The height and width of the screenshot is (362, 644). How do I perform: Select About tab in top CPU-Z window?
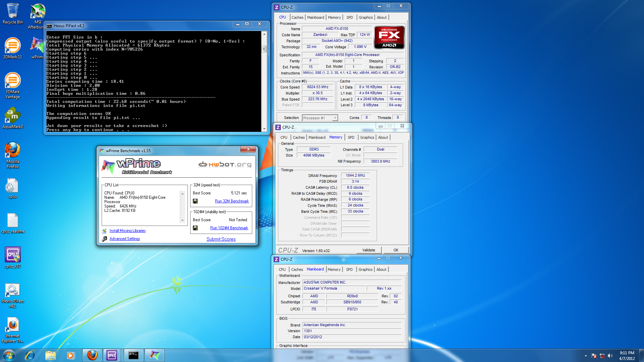click(x=382, y=17)
